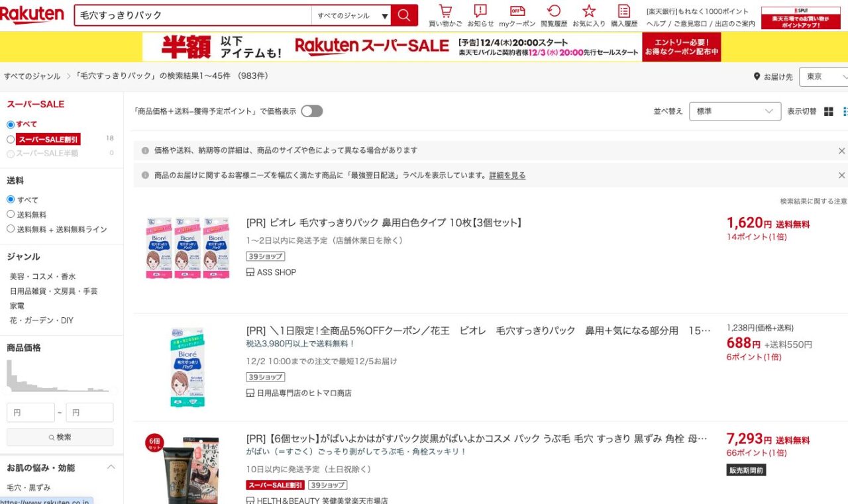848x504 pixels.
Task: Open the 並べ替え sort dropdown set to 標準
Action: coord(735,111)
